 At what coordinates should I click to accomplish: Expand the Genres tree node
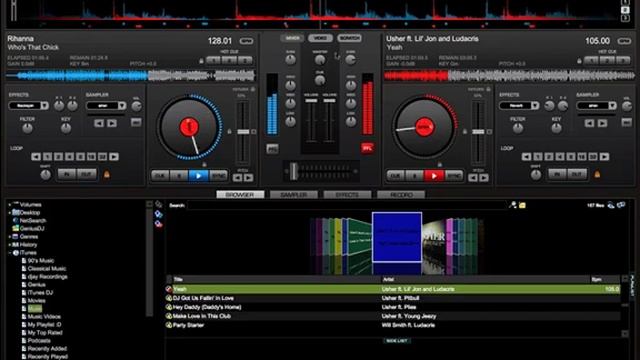point(10,237)
